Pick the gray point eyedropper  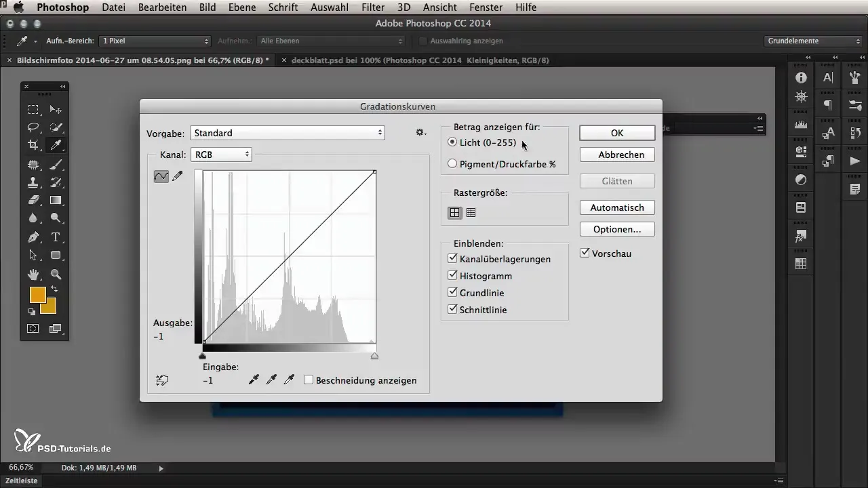click(x=271, y=380)
